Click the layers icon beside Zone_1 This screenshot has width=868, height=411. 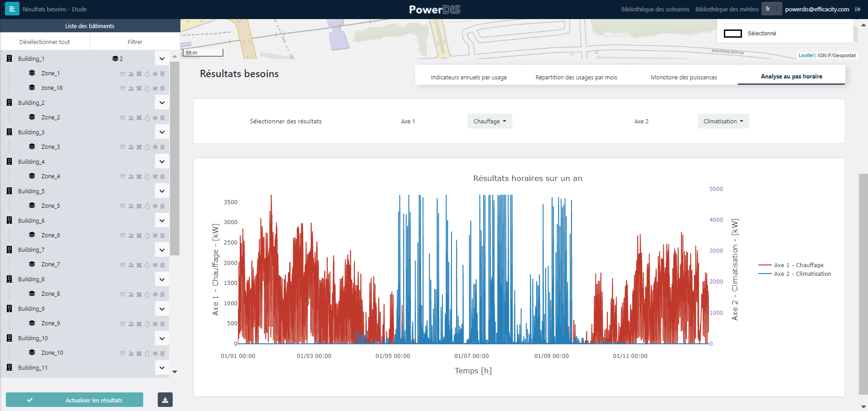pos(32,73)
